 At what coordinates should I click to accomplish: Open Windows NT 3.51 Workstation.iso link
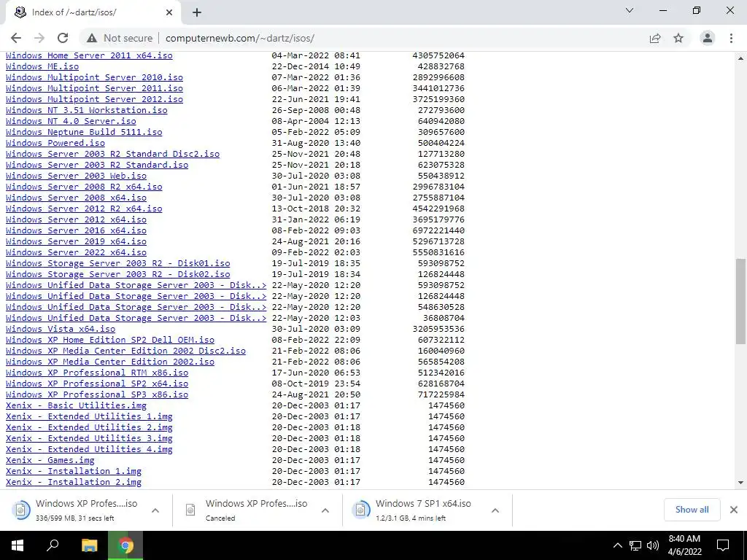87,110
